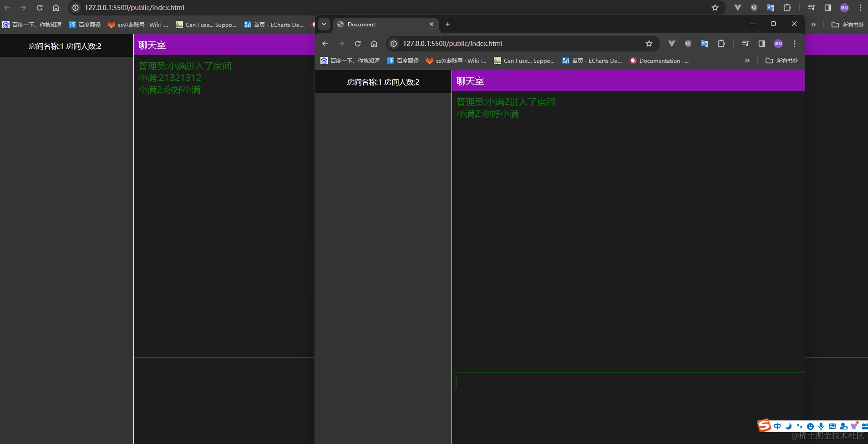Open the profile avatar in the front Chrome window
The height and width of the screenshot is (444, 868).
click(x=778, y=44)
